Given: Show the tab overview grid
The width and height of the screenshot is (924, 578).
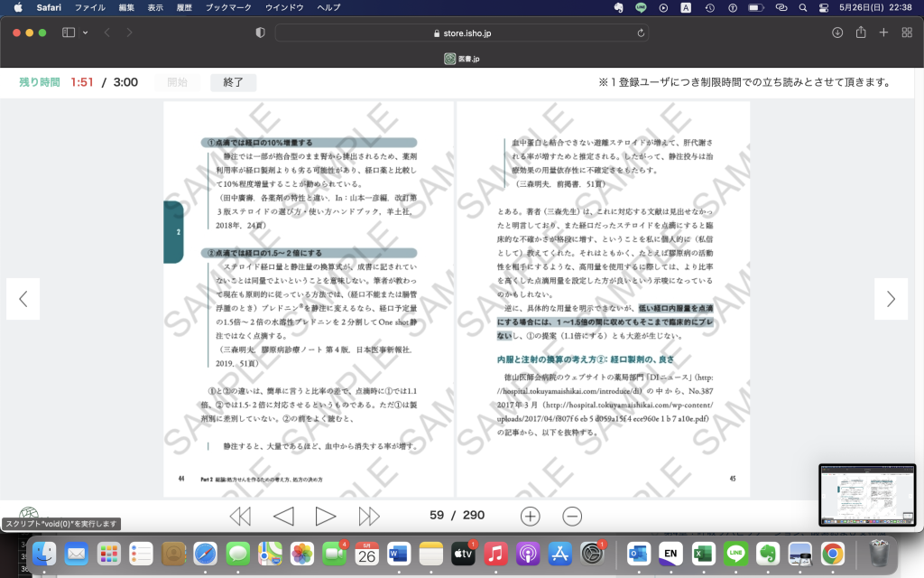Looking at the screenshot, I should tap(906, 33).
